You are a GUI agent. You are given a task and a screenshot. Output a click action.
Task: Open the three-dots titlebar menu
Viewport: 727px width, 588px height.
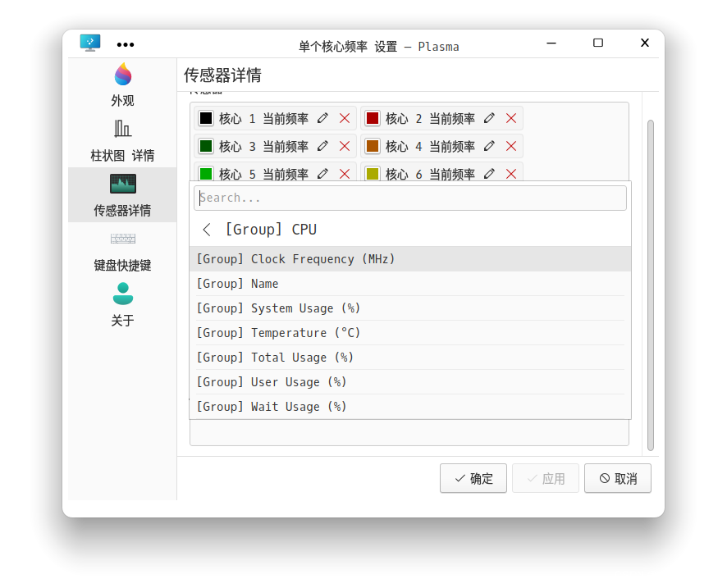[x=126, y=44]
